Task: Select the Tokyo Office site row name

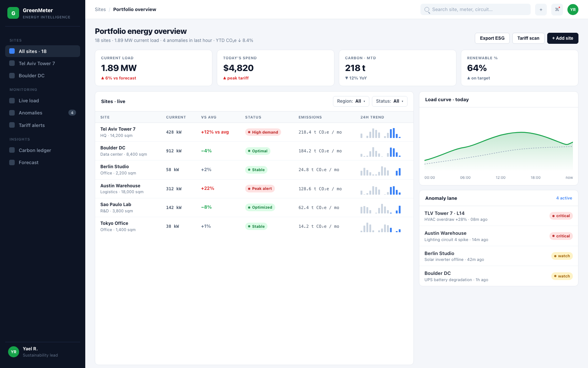Action: tap(114, 223)
